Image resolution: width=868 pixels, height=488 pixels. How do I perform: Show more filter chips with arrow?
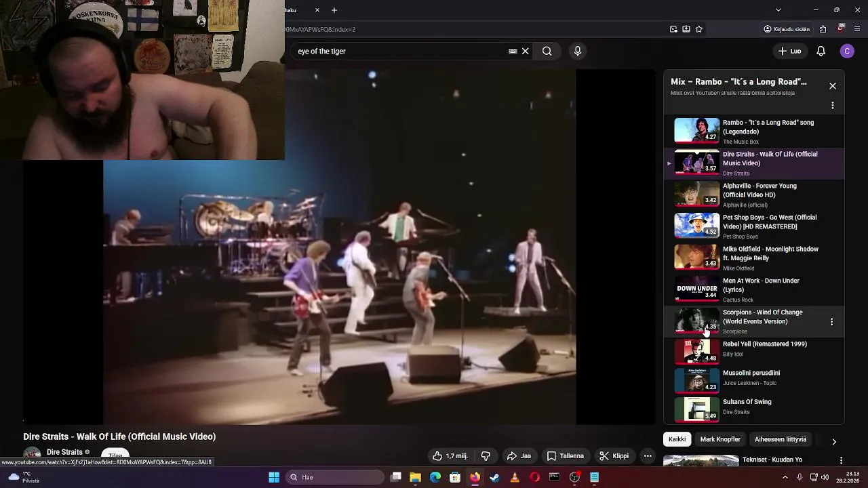[834, 441]
